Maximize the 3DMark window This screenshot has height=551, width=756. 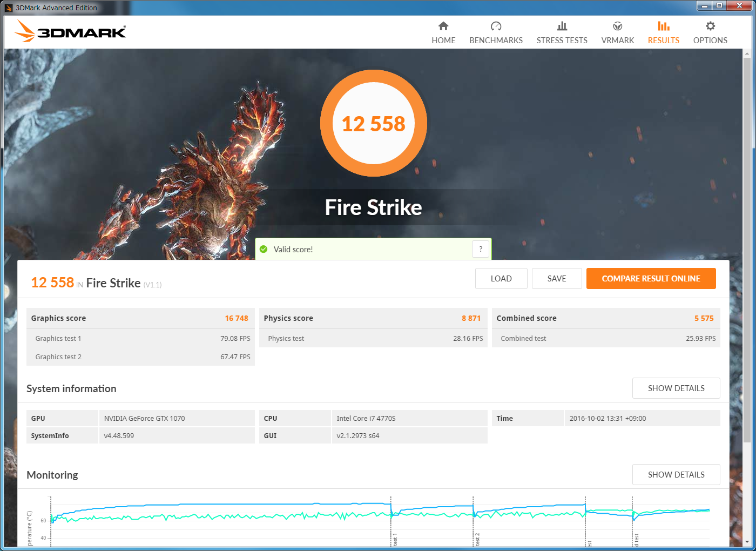click(x=719, y=6)
